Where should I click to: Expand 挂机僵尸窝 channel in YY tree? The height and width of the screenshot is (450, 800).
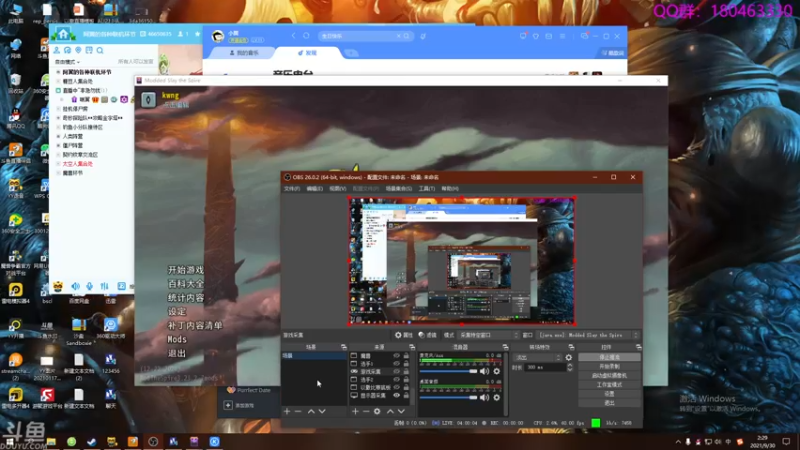58,109
